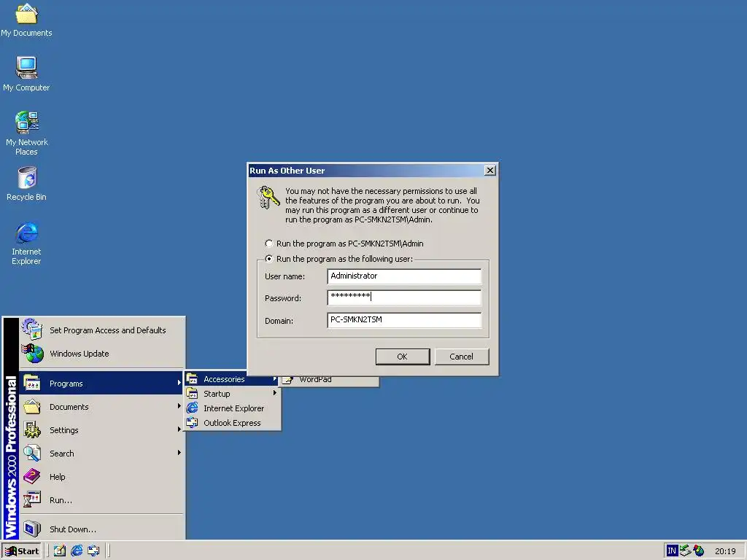The height and width of the screenshot is (560, 747).
Task: Close the Run As Other User dialog
Action: point(489,171)
